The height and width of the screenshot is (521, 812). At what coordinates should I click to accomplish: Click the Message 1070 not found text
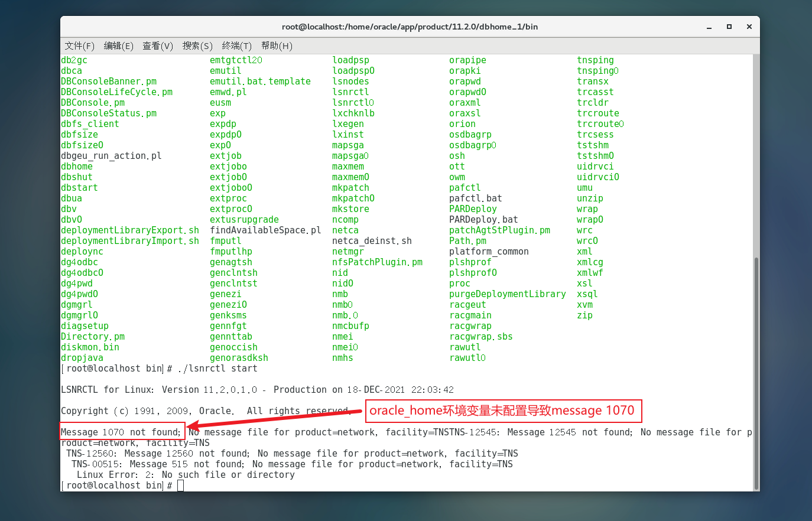click(x=121, y=432)
